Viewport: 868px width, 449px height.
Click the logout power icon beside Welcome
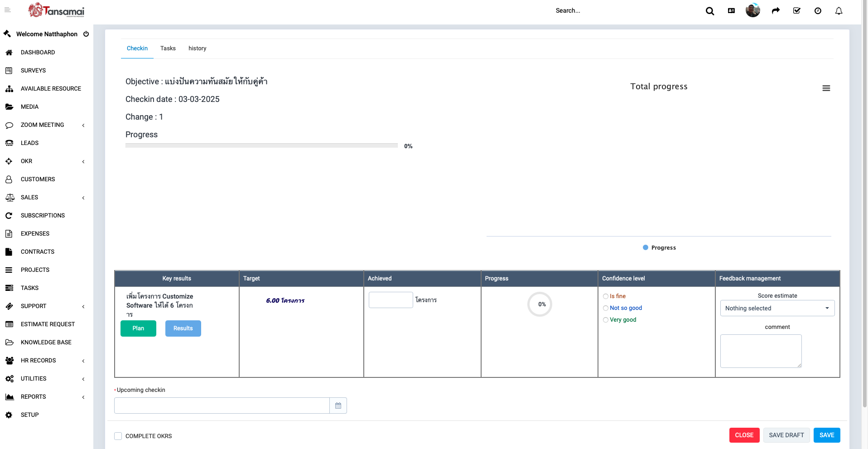(86, 34)
